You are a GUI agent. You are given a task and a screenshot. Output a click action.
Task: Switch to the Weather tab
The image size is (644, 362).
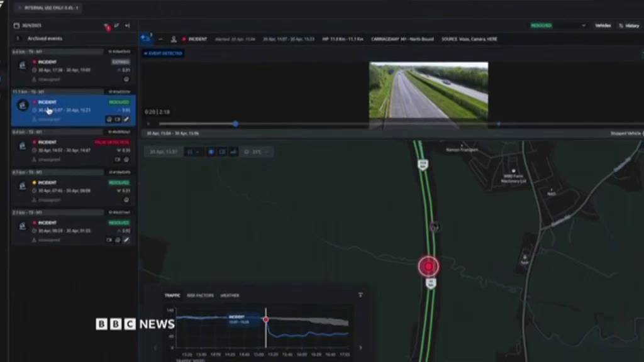point(230,295)
